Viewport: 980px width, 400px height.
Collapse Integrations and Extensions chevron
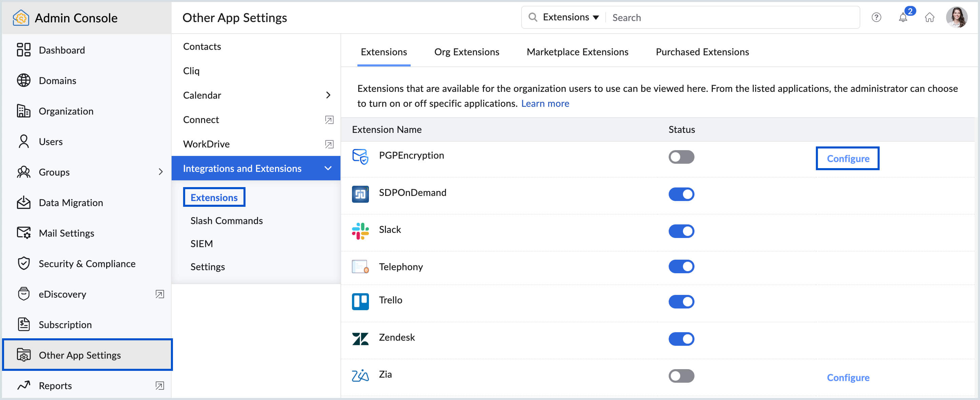[x=328, y=168]
